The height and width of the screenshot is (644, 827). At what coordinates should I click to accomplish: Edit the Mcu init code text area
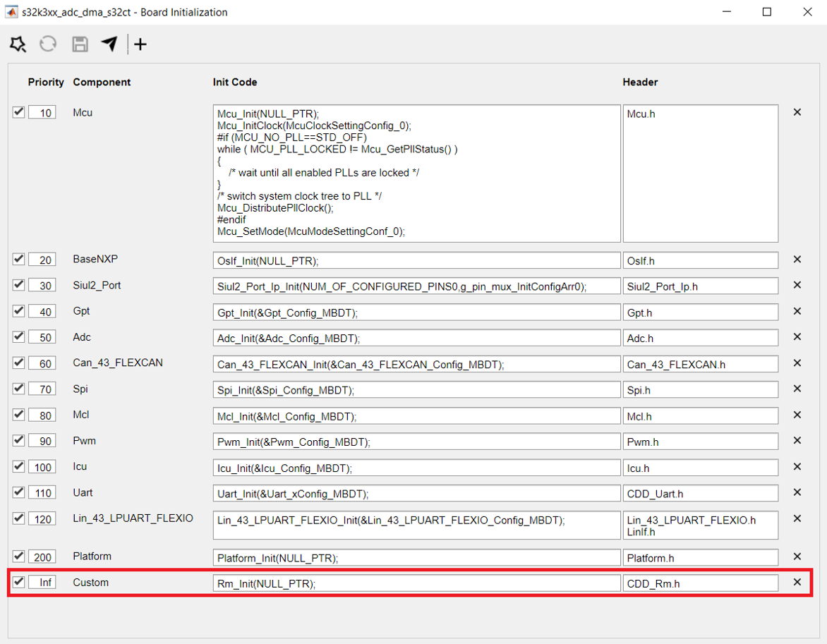click(x=416, y=174)
